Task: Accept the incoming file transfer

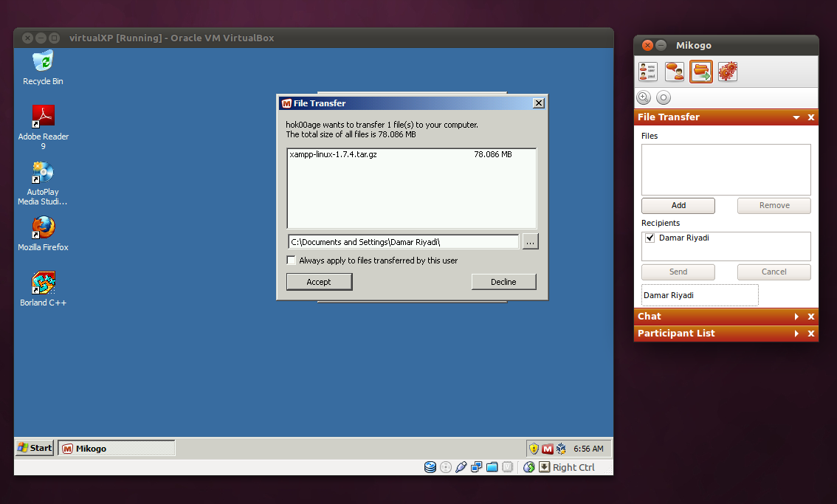Action: click(x=319, y=281)
